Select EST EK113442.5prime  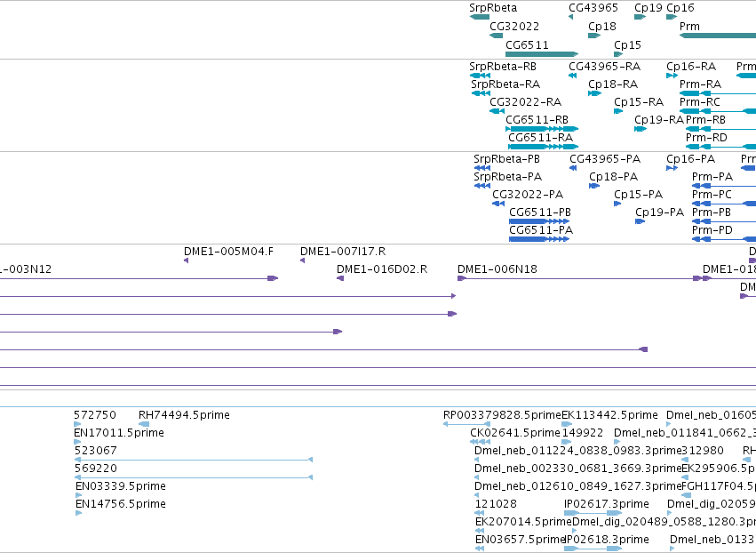coord(610,415)
